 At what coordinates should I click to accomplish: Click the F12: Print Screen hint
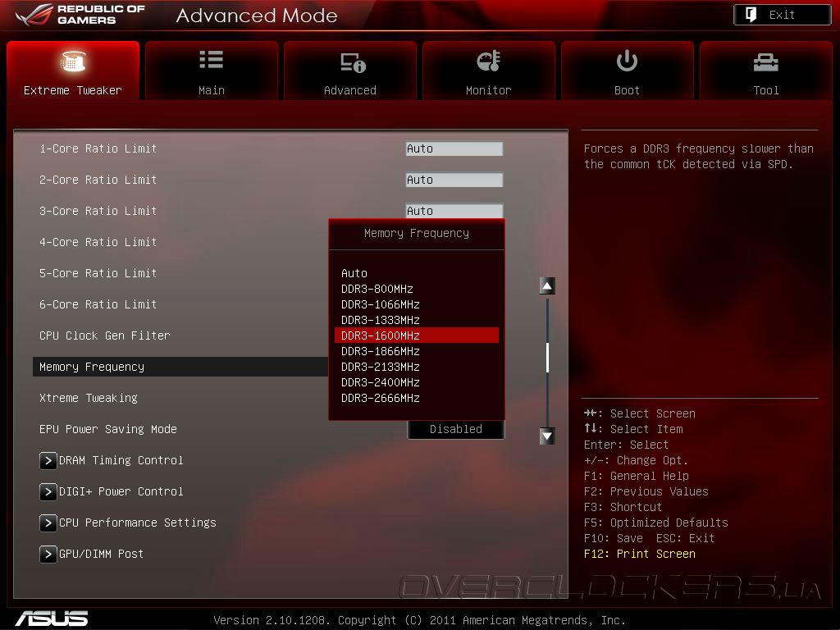point(640,554)
